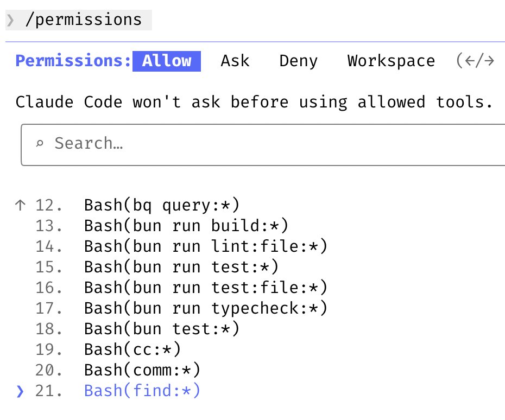Click the chevron marker next to Bash(find:*)
This screenshot has height=420, width=505.
tap(20, 390)
